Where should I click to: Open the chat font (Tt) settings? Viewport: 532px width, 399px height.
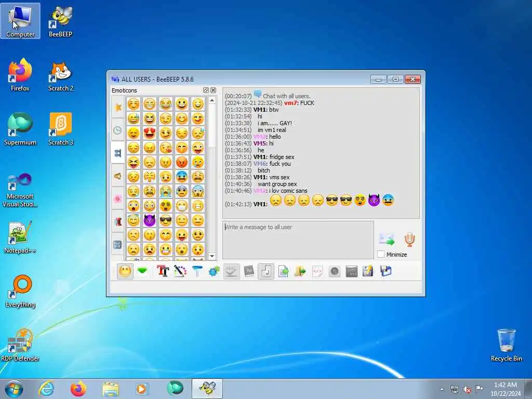tap(163, 271)
